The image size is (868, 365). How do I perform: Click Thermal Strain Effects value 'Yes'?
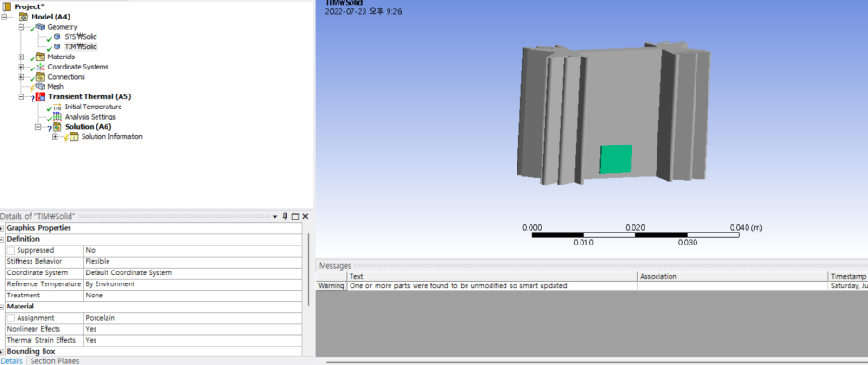coord(193,340)
